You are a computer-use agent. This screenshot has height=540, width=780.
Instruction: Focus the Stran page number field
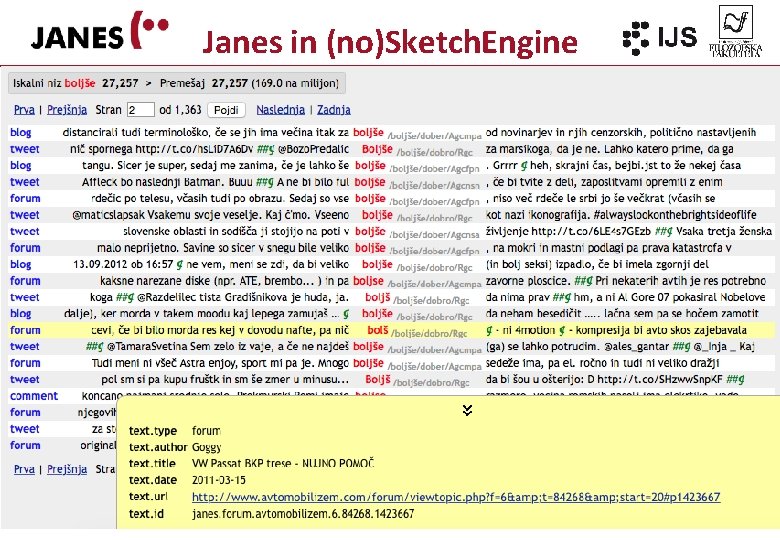click(x=141, y=110)
